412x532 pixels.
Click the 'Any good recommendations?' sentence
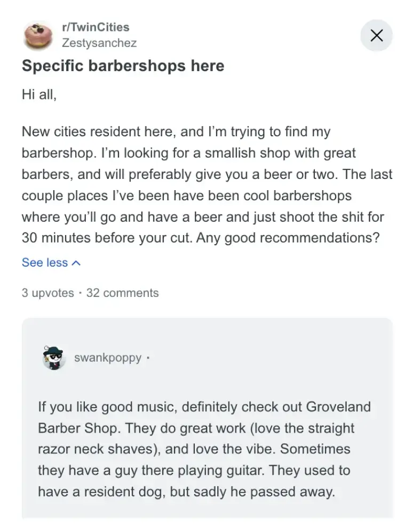tap(288, 237)
